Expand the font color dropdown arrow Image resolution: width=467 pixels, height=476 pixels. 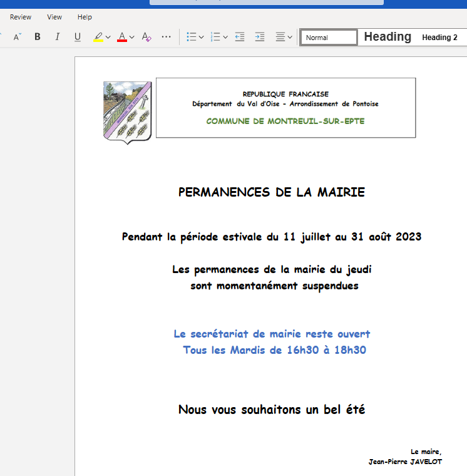click(131, 38)
